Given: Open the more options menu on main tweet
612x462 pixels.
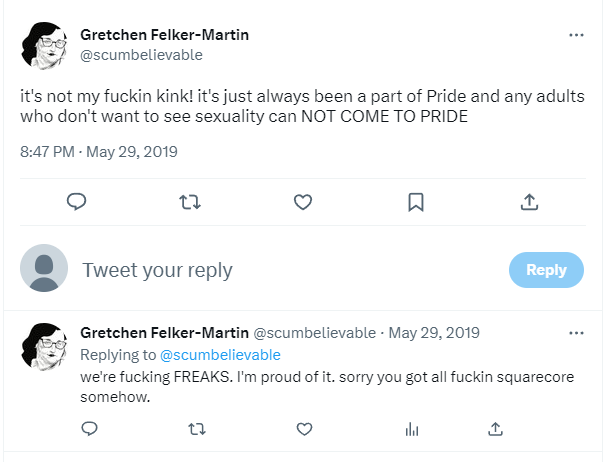Looking at the screenshot, I should point(576,35).
